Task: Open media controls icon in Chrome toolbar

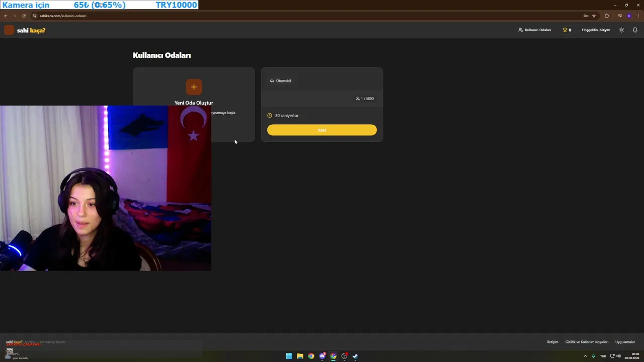Action: click(620, 16)
